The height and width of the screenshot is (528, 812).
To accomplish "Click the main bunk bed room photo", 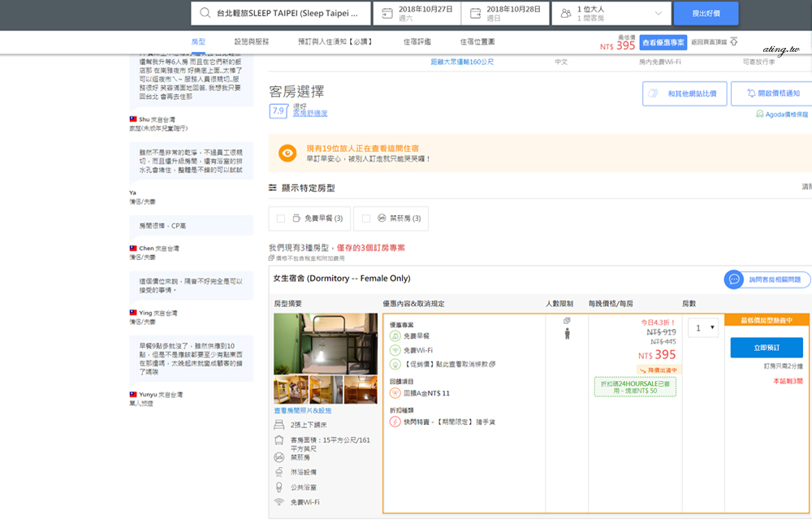I will (x=325, y=343).
